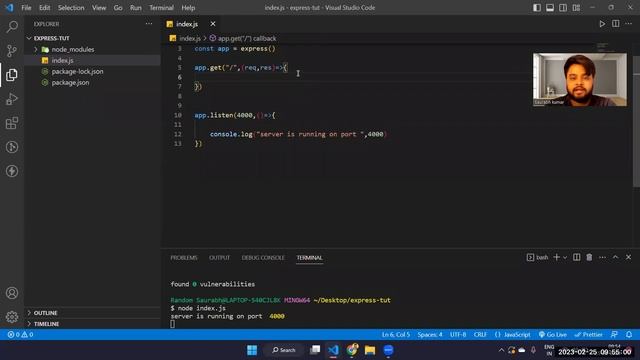Viewport: 640px width, 360px height.
Task: Close the index.js editor tab
Action: click(x=213, y=24)
